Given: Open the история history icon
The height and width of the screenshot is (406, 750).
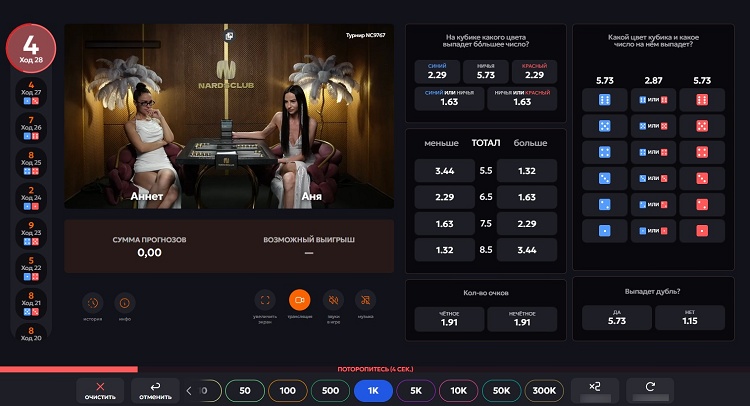Looking at the screenshot, I should click(x=93, y=302).
